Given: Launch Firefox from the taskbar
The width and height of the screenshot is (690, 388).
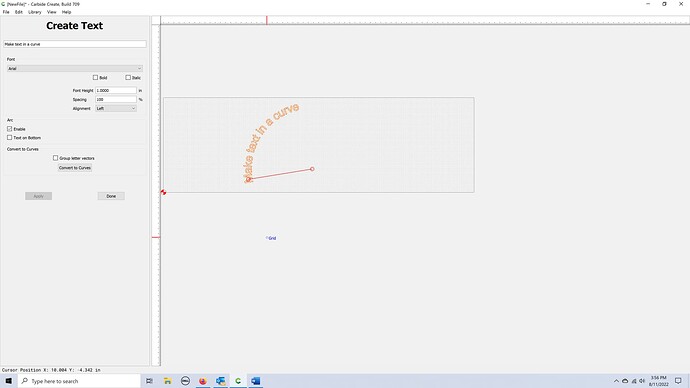Looking at the screenshot, I should tap(202, 381).
